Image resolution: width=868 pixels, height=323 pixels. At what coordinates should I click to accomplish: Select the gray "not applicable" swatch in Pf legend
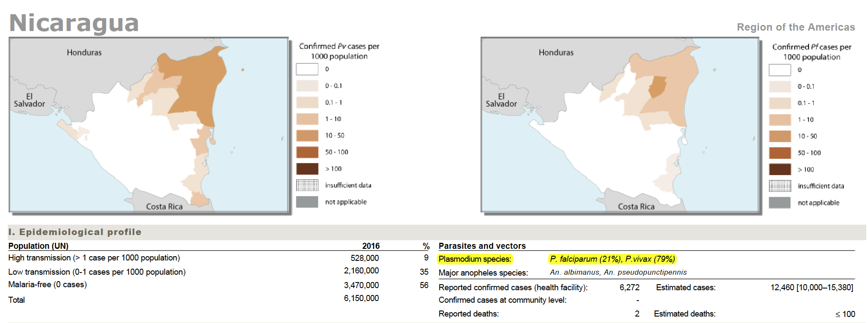coord(780,203)
